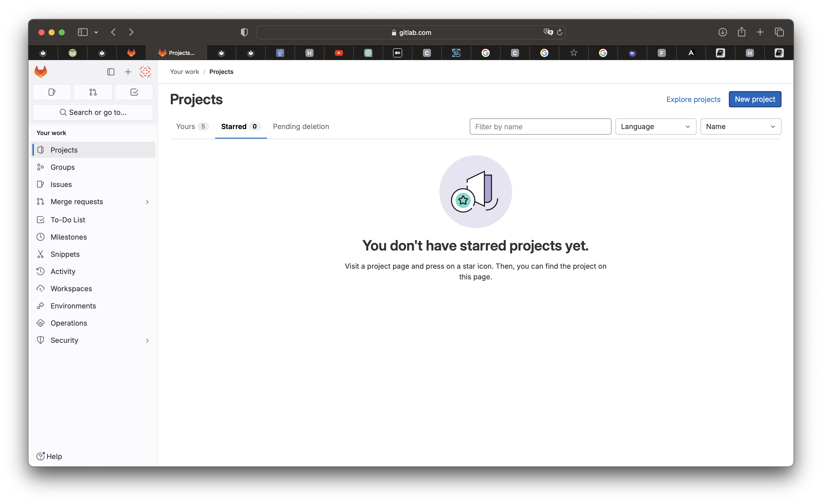
Task: Expand the Merge requests submenu
Action: (x=147, y=202)
